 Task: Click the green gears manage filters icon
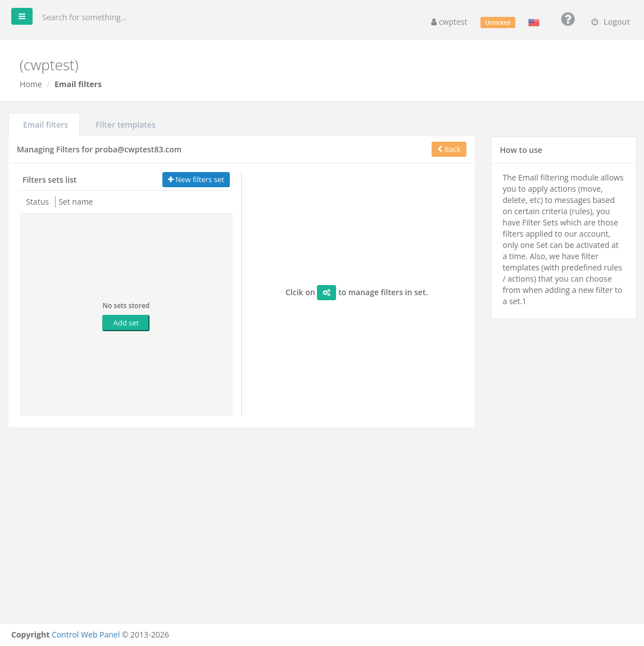[326, 292]
